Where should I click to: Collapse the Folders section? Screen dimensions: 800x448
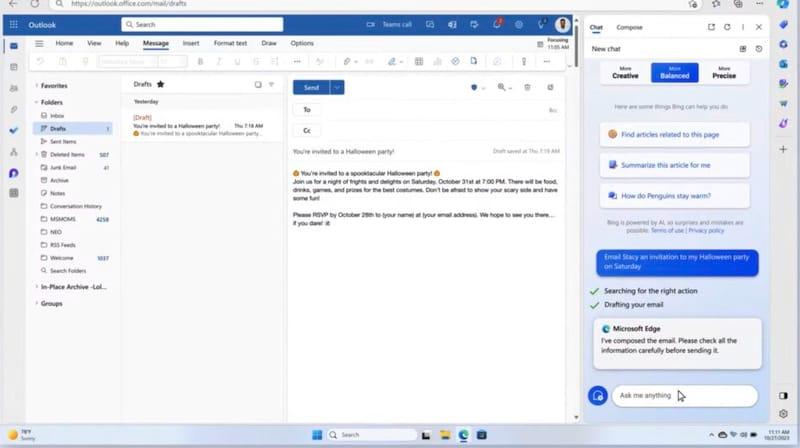tap(37, 103)
